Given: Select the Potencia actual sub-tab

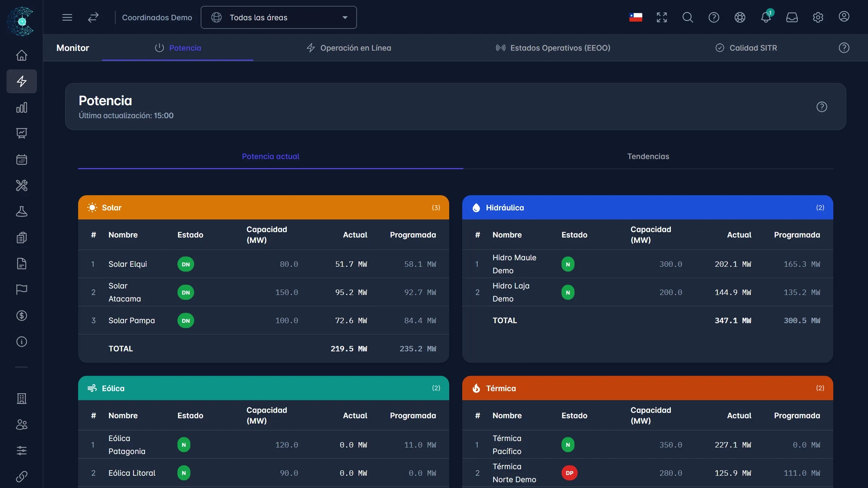Looking at the screenshot, I should click(x=271, y=156).
